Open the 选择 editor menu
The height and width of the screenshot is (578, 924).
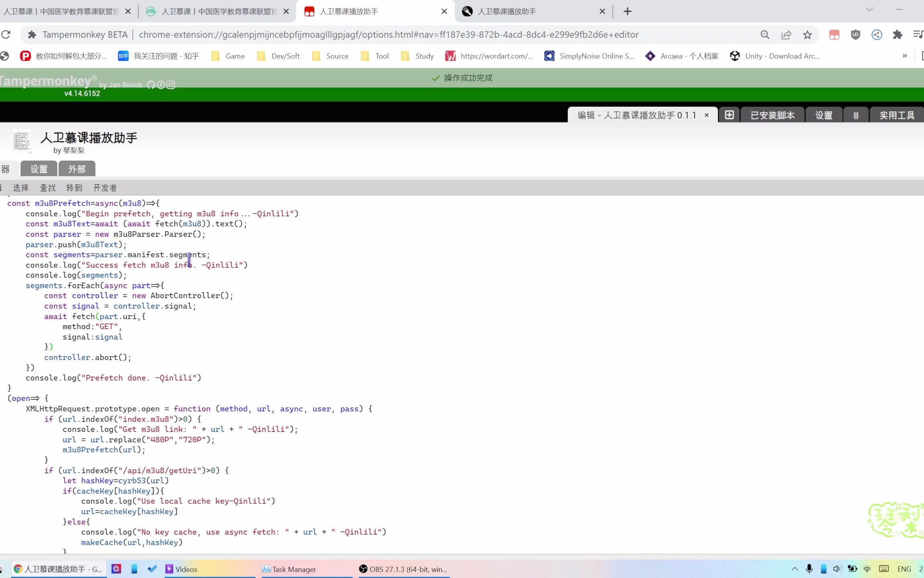click(21, 187)
